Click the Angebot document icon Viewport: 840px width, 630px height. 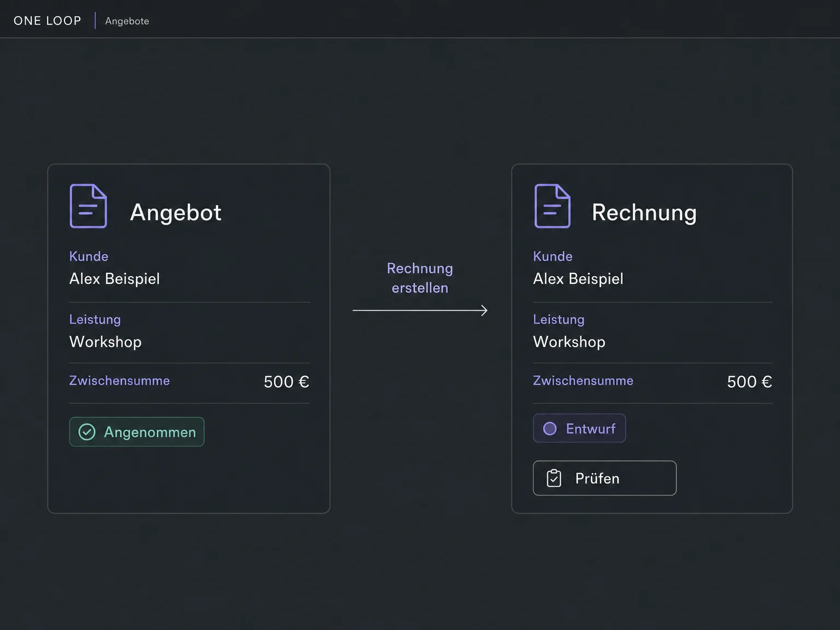89,206
